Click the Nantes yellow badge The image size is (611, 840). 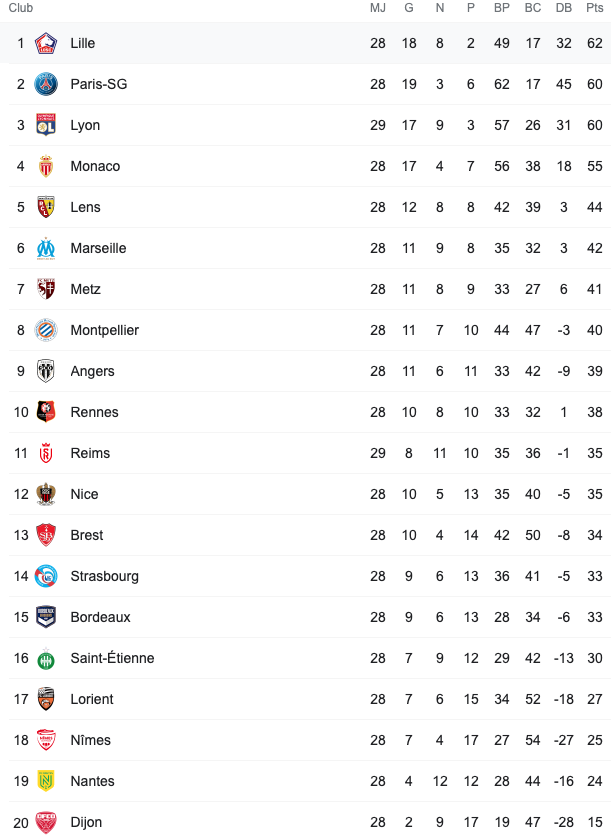pos(46,781)
